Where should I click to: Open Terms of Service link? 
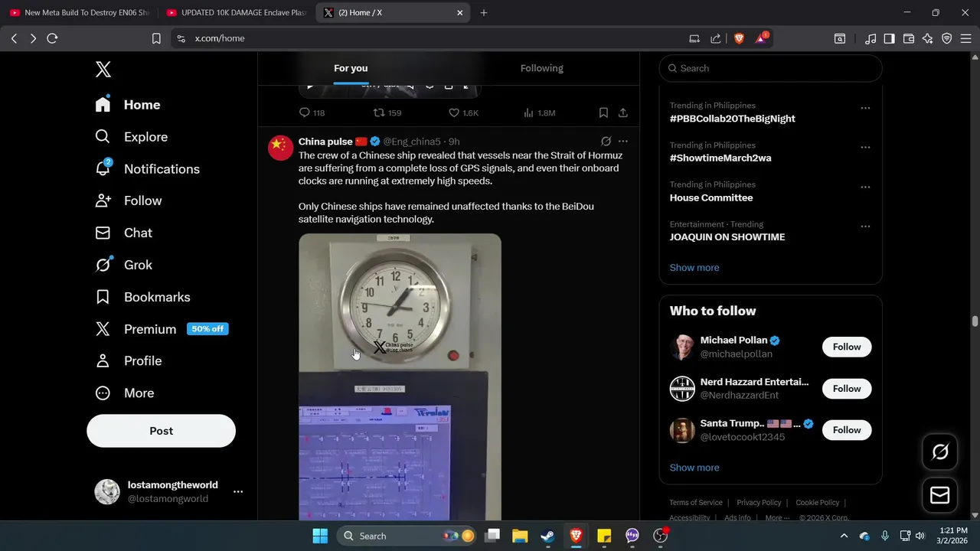pyautogui.click(x=696, y=503)
